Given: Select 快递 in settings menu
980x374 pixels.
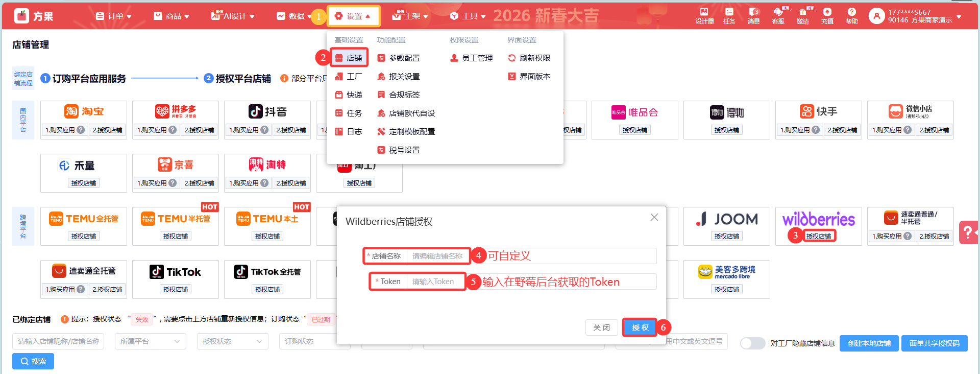Looking at the screenshot, I should click(x=349, y=95).
